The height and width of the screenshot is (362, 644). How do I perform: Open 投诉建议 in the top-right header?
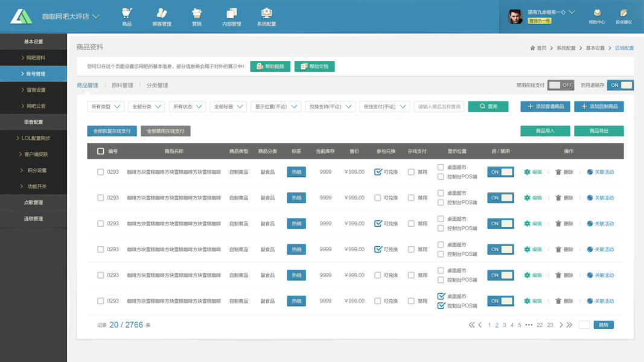point(623,17)
